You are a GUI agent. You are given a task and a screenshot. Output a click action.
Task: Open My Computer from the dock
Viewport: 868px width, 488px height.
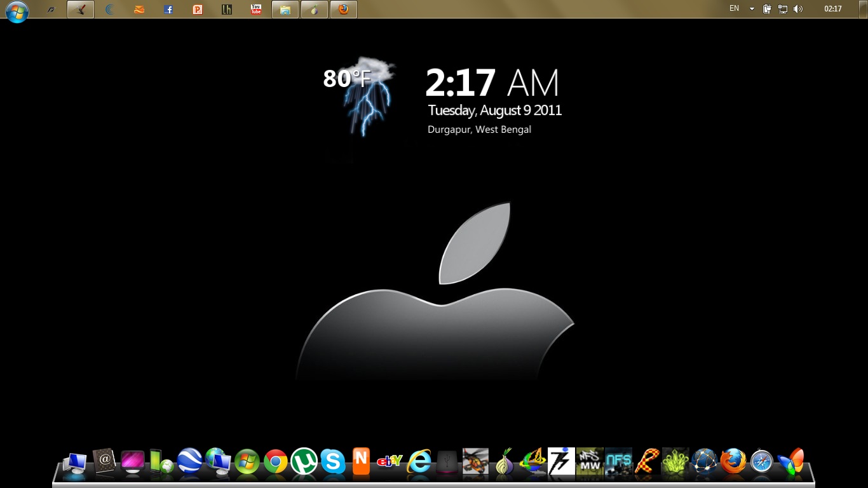point(75,463)
